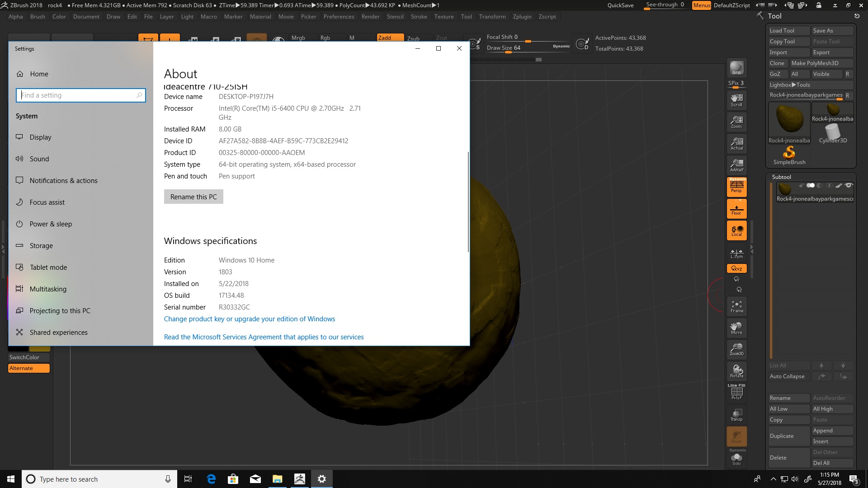868x488 pixels.
Task: Toggle the Local symmetry button
Action: (x=736, y=230)
